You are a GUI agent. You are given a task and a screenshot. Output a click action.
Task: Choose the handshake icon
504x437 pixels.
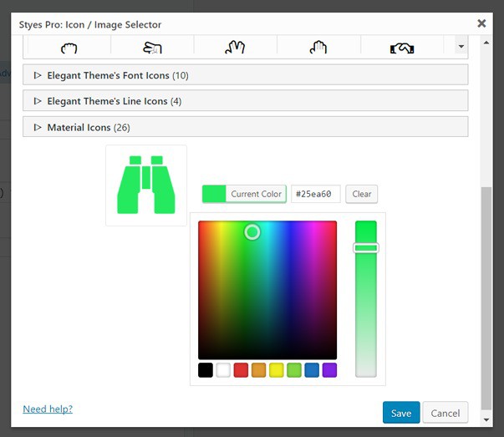coord(402,48)
